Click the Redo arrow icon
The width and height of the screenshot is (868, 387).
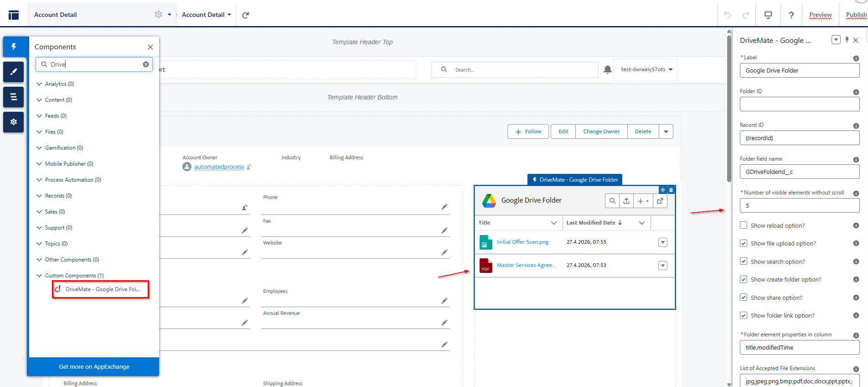coord(746,15)
